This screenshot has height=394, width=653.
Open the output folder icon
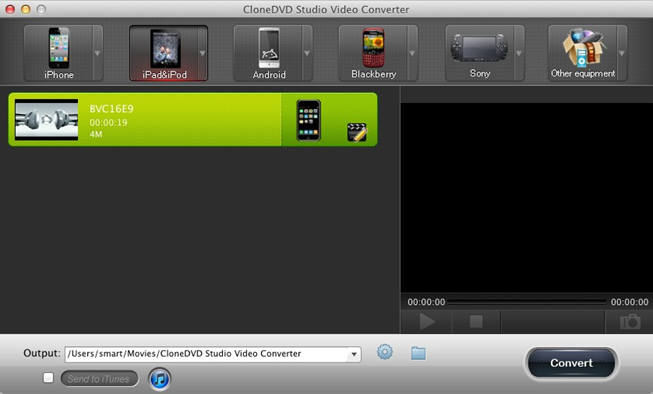418,353
